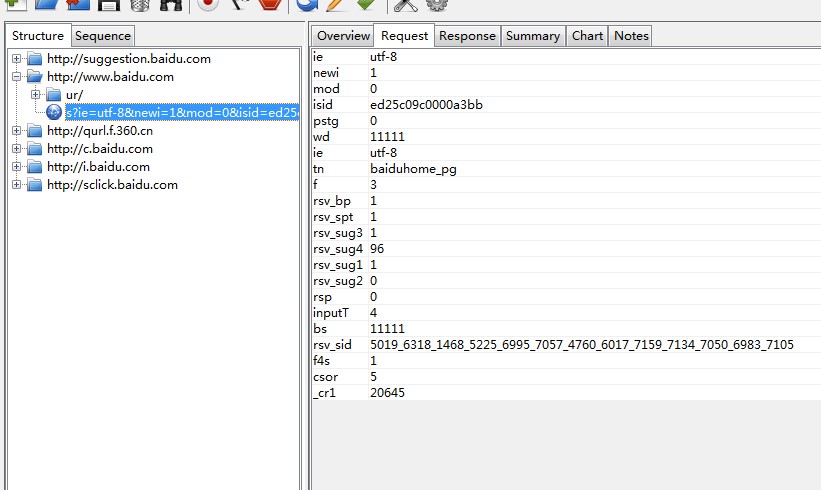Toggle recording with the red record button
The height and width of the screenshot is (490, 821).
(208, 4)
